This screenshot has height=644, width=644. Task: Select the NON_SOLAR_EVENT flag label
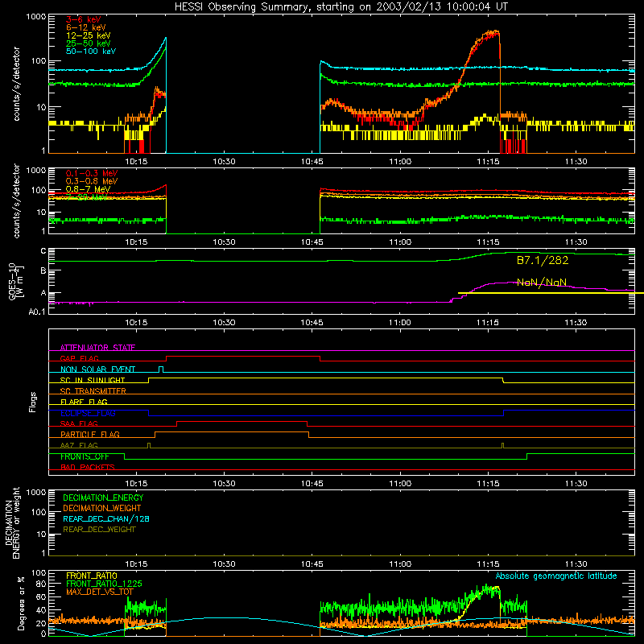pos(97,369)
